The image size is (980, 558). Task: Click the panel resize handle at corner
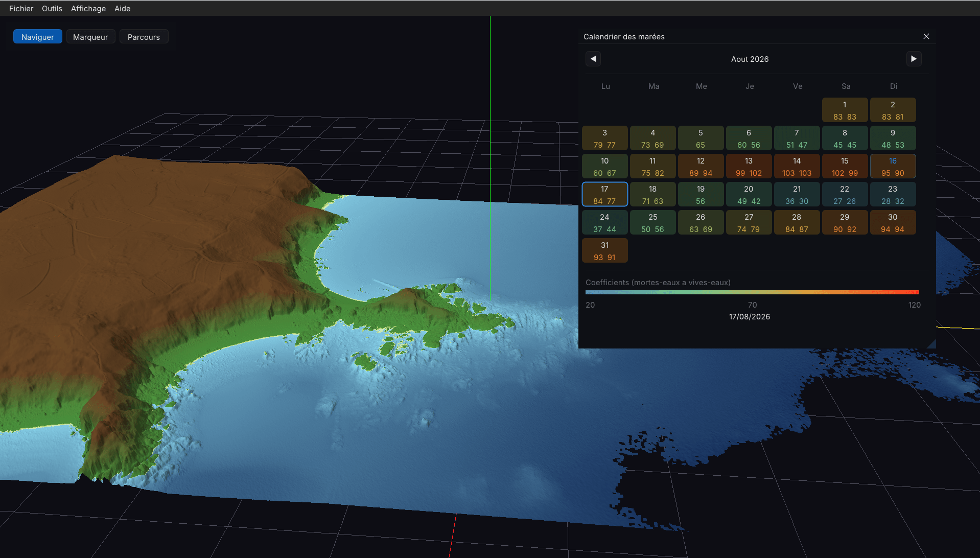931,344
